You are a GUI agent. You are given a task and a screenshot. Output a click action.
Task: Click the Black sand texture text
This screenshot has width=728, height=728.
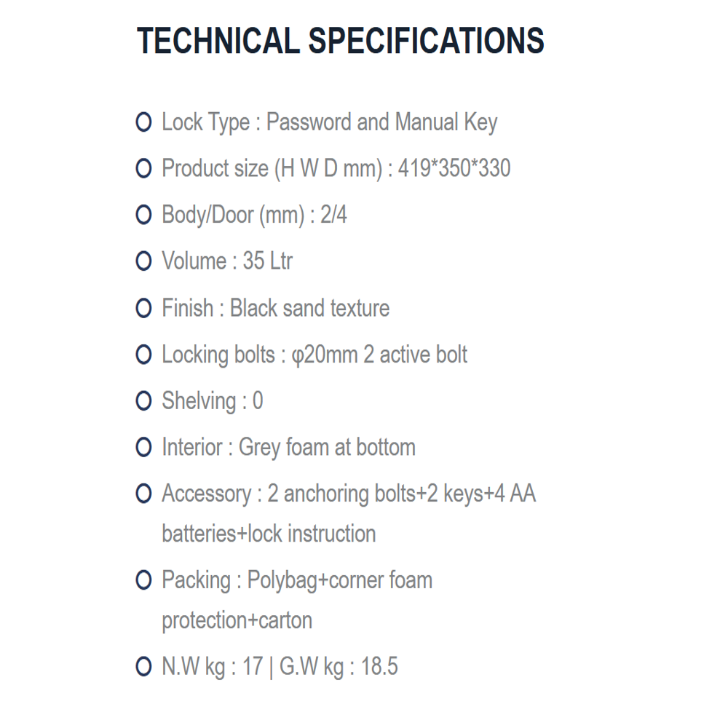tap(309, 308)
